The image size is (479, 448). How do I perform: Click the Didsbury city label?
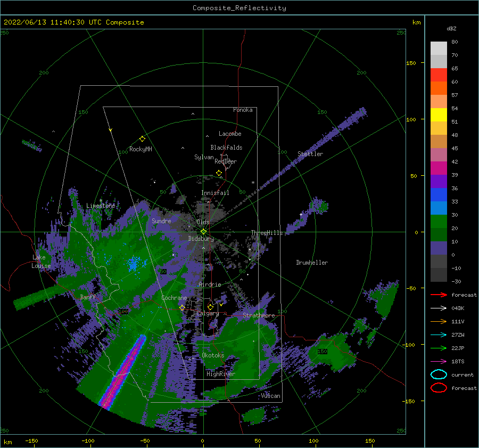(x=201, y=239)
